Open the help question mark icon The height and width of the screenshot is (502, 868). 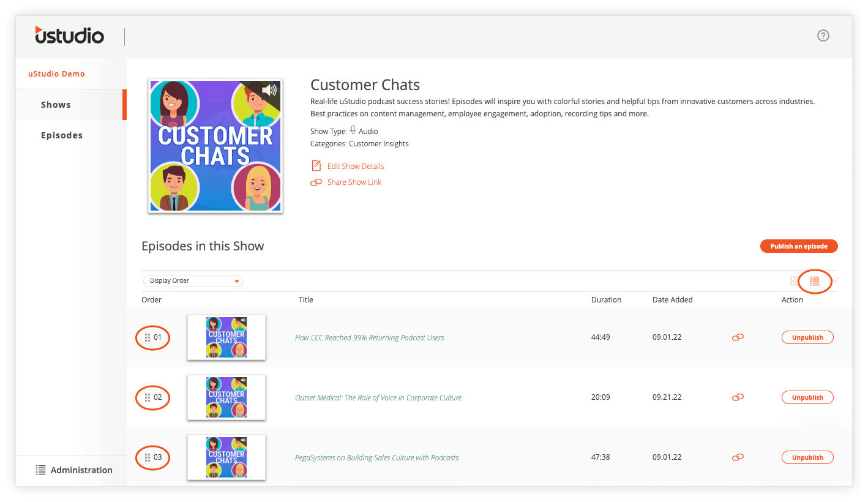(x=823, y=36)
